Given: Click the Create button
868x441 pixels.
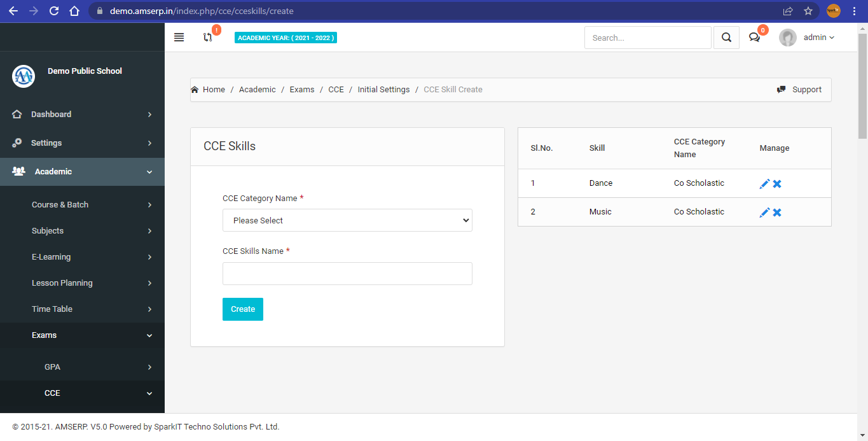Looking at the screenshot, I should point(242,309).
